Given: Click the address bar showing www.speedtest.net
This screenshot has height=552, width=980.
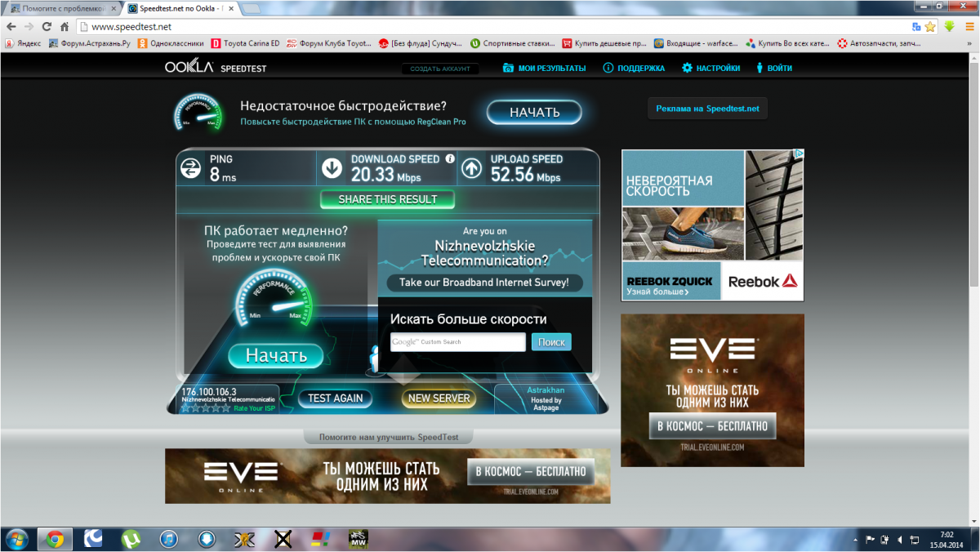Looking at the screenshot, I should pos(490,26).
